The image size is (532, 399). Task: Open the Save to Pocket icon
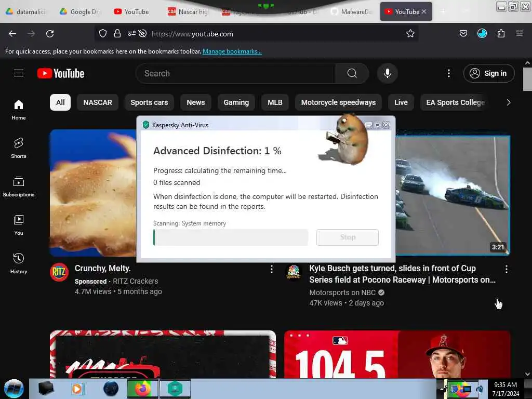click(x=463, y=34)
